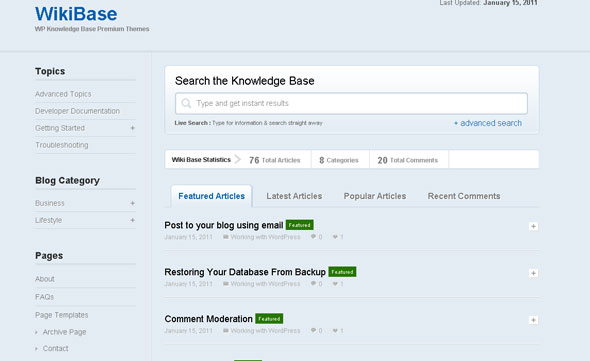Screen dimensions: 590x361
Task: Open 'Working with WordPress' category under 'Restoring Your Database'
Action: 265,284
